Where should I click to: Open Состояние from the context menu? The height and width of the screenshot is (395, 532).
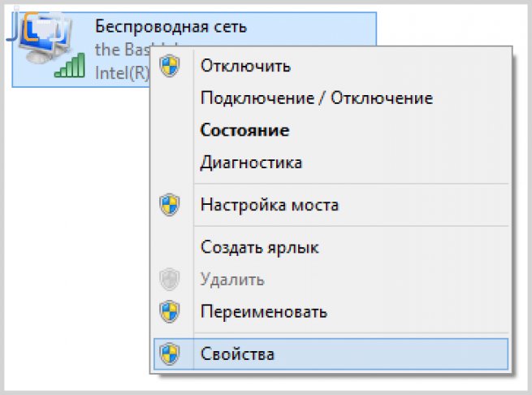click(331, 130)
